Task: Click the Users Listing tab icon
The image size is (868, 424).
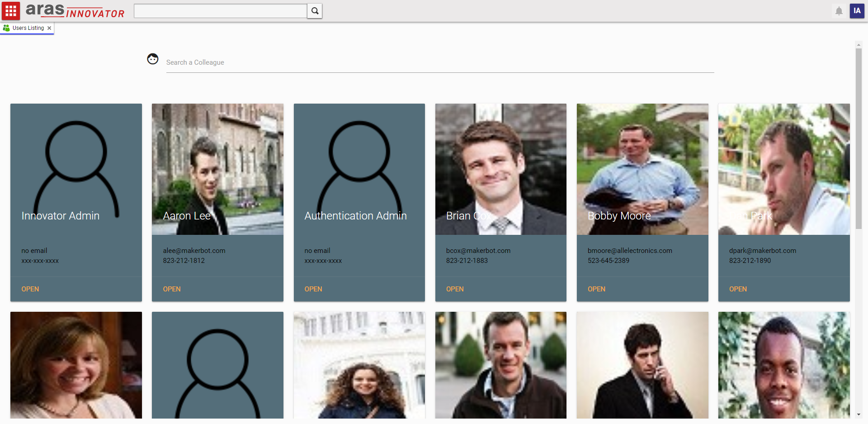Action: 6,28
